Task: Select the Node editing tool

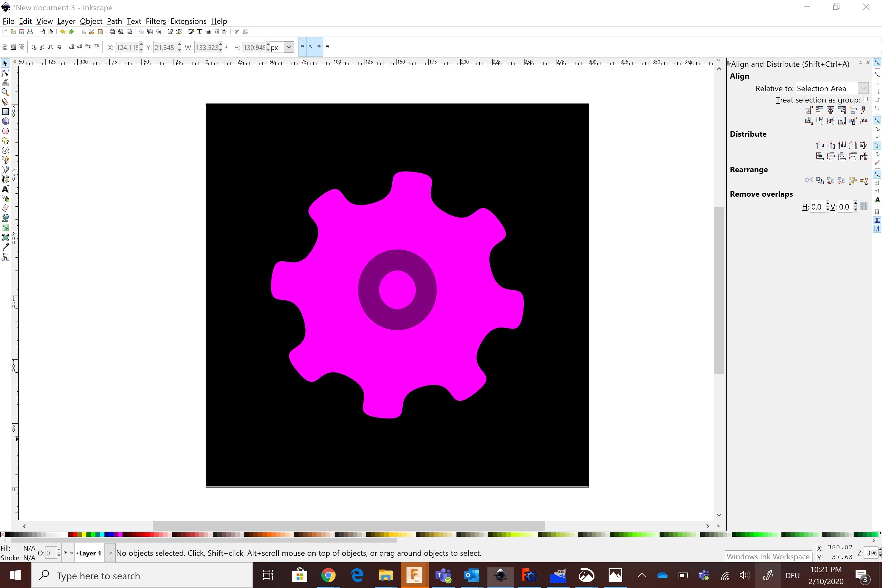Action: point(5,73)
